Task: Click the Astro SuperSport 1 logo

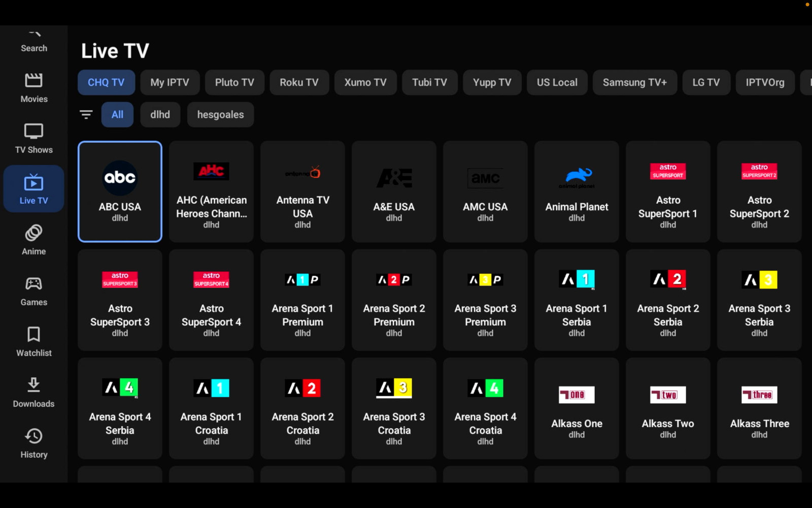Action: pos(668,171)
